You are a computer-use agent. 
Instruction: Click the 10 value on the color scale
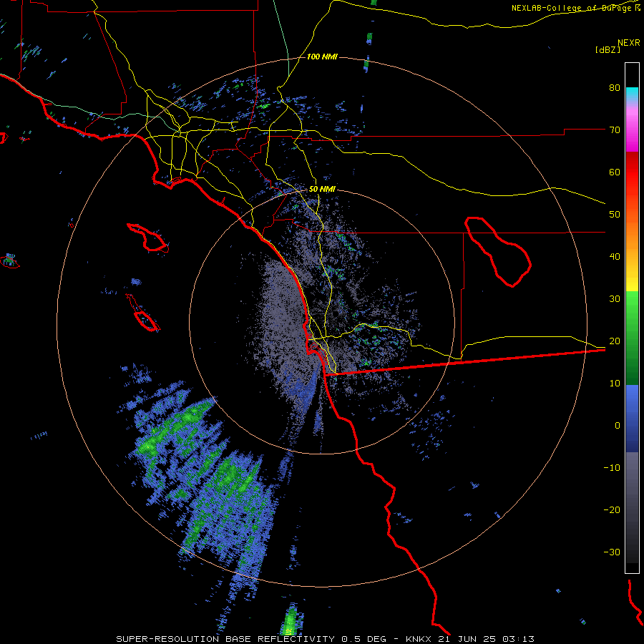[615, 384]
